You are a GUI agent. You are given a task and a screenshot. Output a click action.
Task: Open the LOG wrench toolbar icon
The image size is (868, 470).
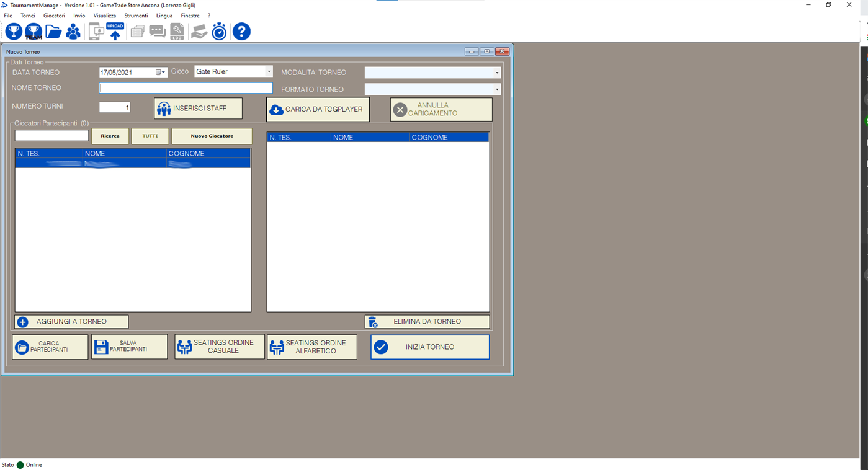tap(177, 32)
